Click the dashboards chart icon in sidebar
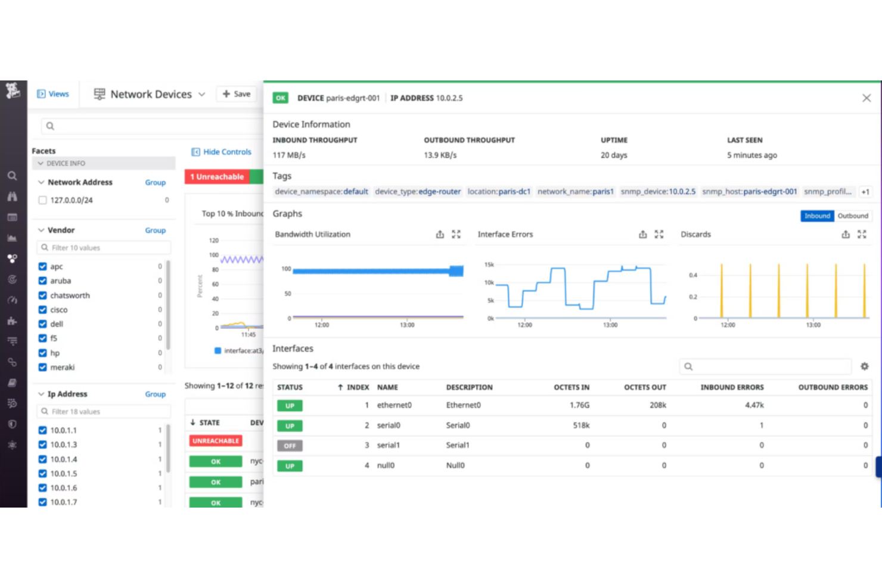This screenshot has height=588, width=882. pos(12,238)
